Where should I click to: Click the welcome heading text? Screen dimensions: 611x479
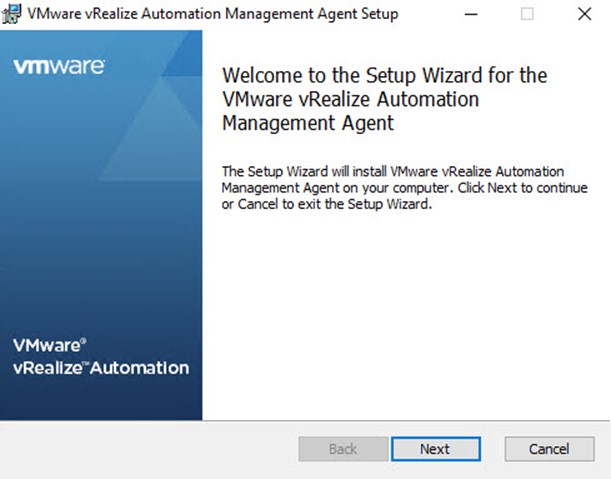pos(385,99)
